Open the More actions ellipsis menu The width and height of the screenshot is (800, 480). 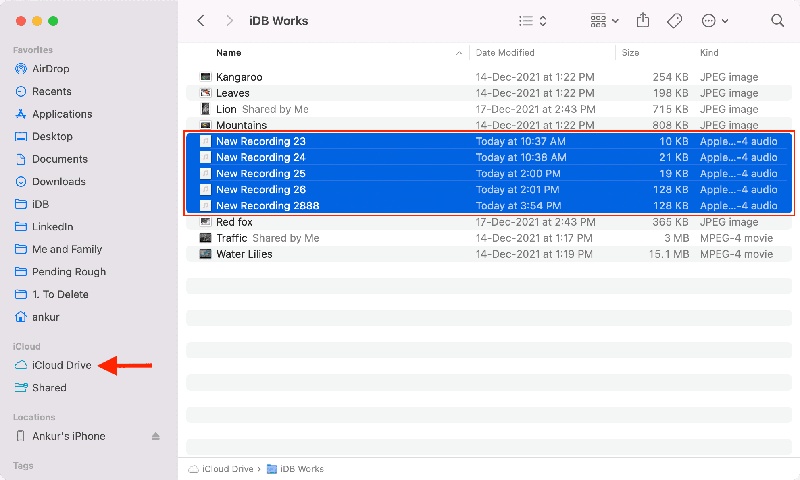click(714, 21)
